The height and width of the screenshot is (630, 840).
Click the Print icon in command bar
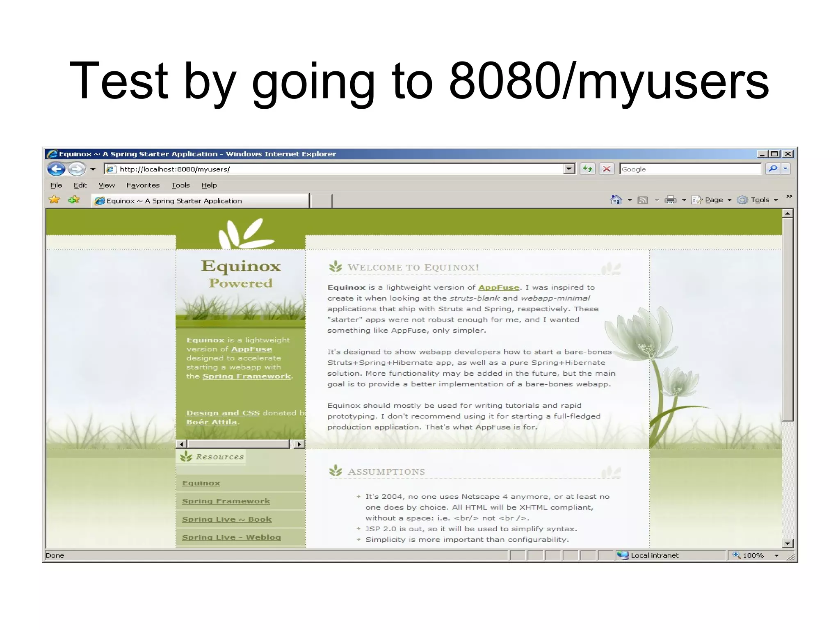coord(670,200)
